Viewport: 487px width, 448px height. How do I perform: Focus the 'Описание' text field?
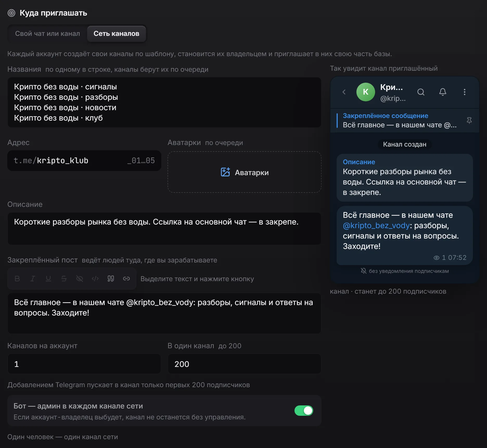(x=164, y=229)
